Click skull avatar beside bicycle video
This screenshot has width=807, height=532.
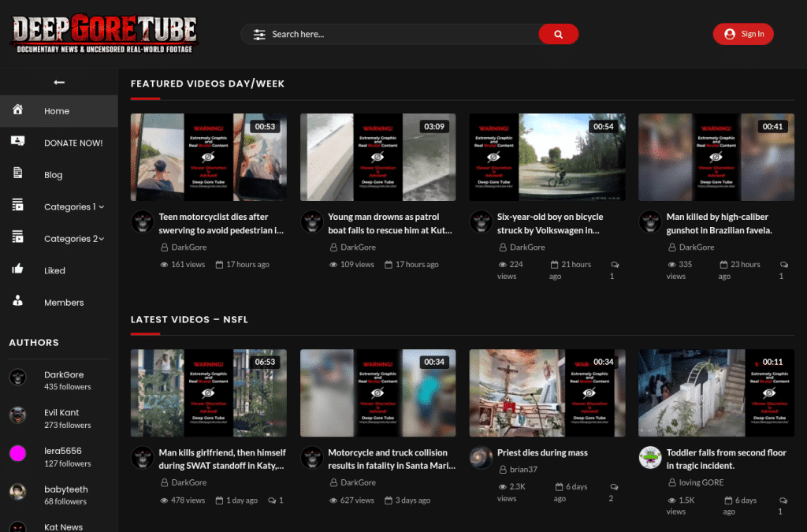[482, 221]
